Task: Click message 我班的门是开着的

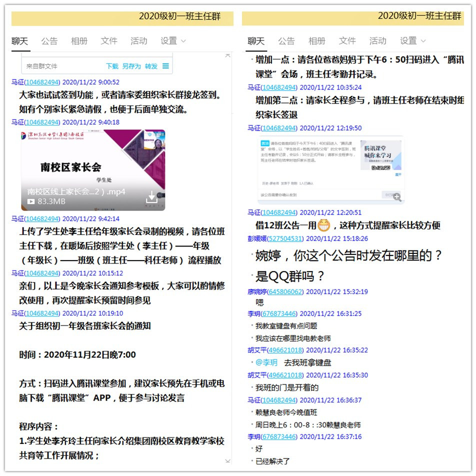Action: [x=287, y=387]
